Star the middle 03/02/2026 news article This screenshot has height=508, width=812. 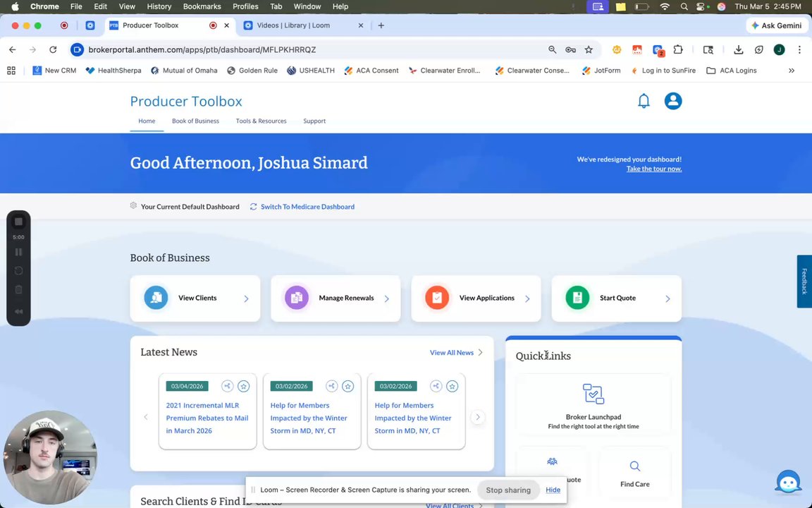pyautogui.click(x=348, y=386)
